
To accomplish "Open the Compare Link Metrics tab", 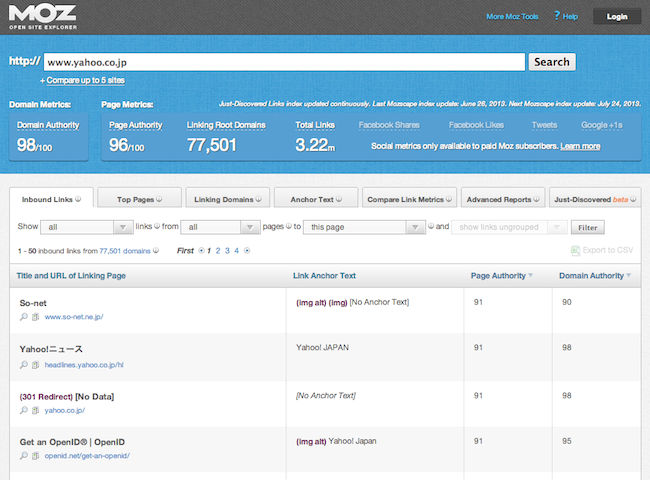I will click(410, 199).
